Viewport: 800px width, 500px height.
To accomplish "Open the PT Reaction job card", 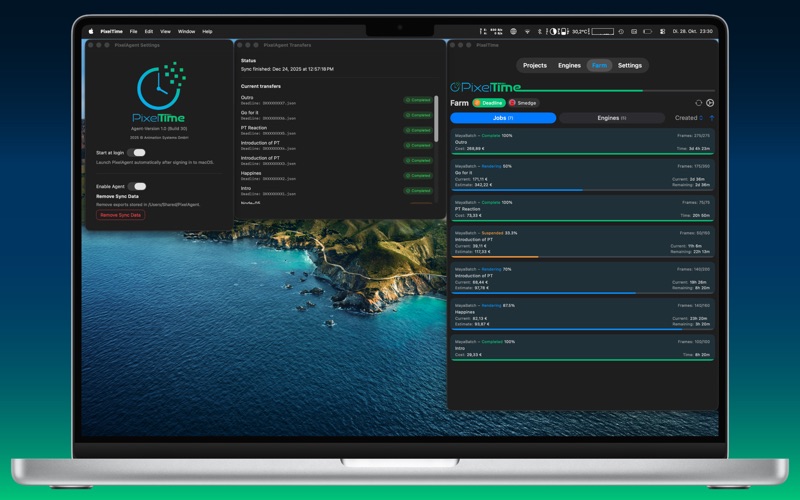I will 582,209.
